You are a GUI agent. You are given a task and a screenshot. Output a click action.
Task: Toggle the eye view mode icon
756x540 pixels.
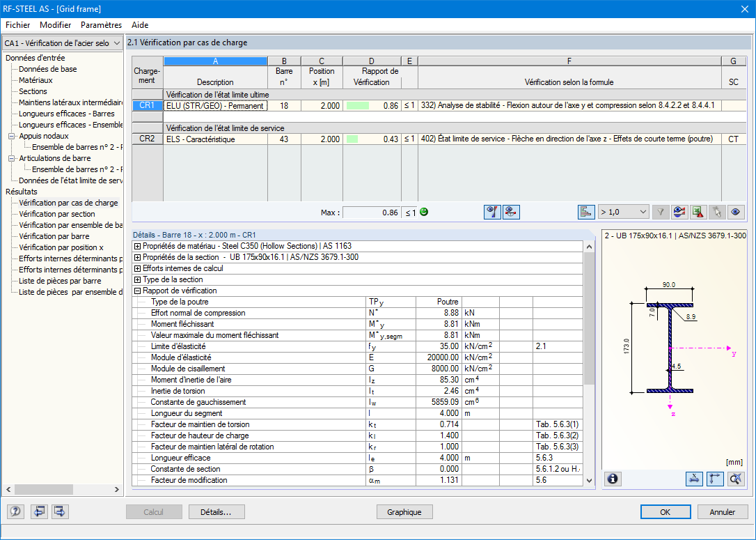click(x=735, y=212)
